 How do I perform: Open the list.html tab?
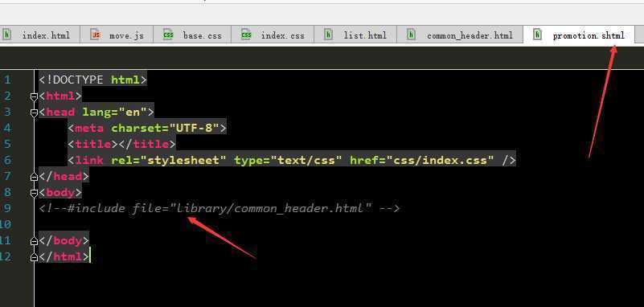(x=355, y=35)
